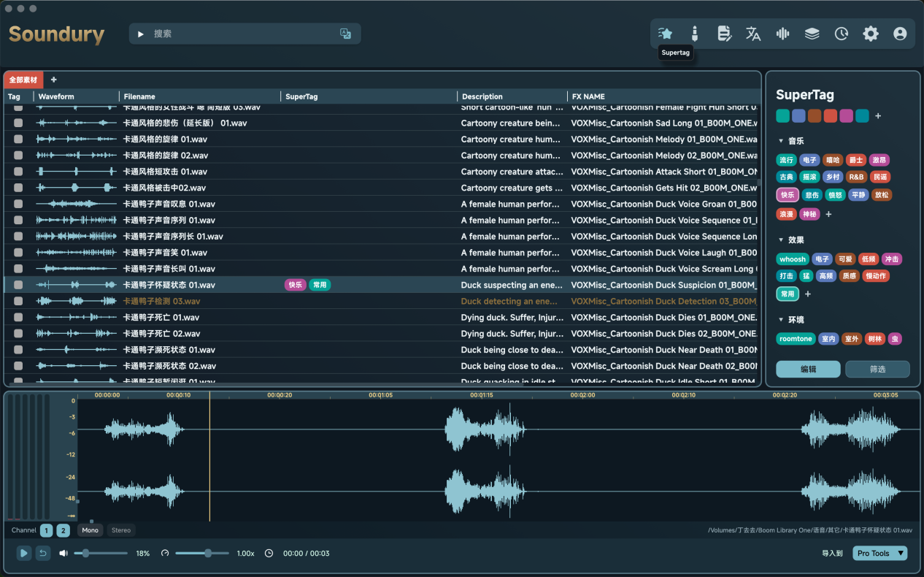Toggle channel 2 button
This screenshot has width=924, height=577.
click(63, 530)
